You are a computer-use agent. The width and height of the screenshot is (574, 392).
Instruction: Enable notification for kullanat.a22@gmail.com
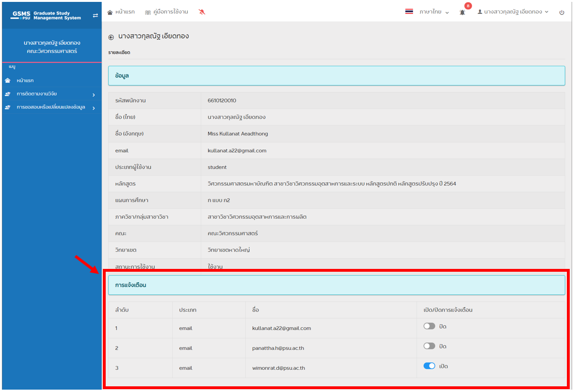429,326
